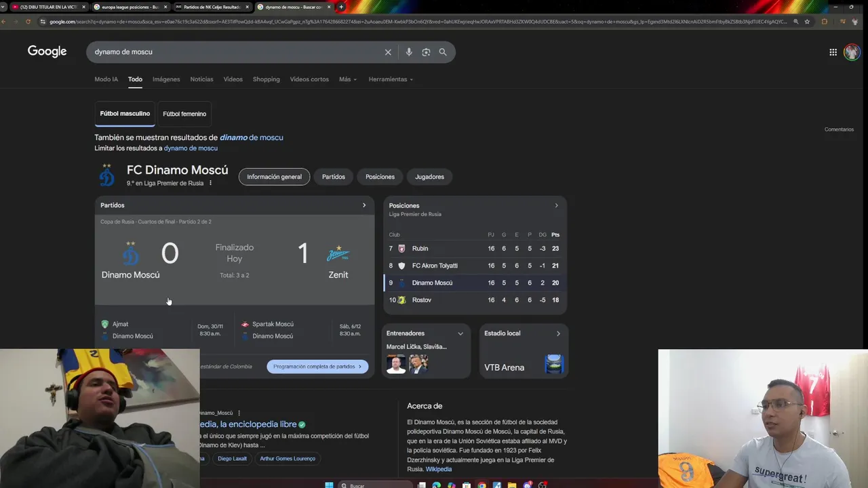Open the VTB Arena stadium thumbnail
The width and height of the screenshot is (868, 488).
pos(554,365)
